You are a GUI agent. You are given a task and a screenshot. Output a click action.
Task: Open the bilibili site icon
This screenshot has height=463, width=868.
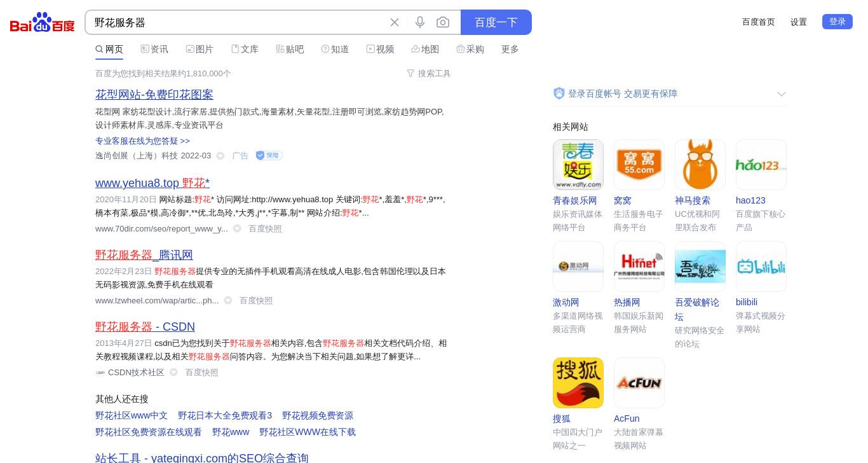coord(761,266)
